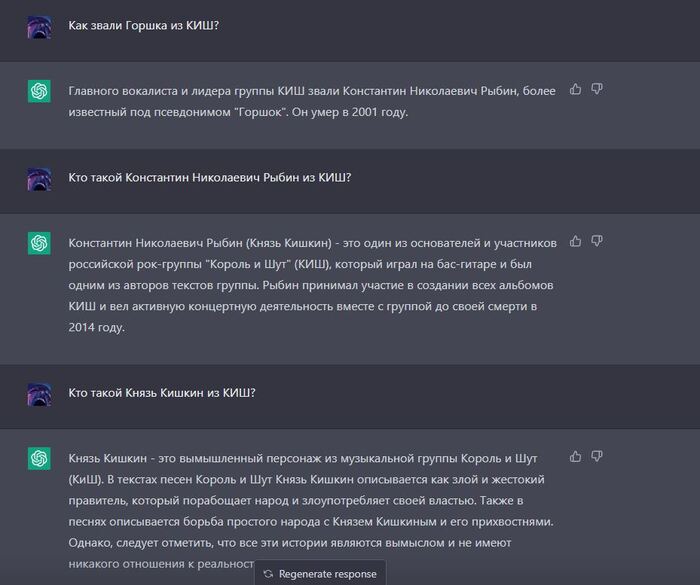Thumbs up the Константин Рыбин bass-guitar answer
Image resolution: width=700 pixels, height=585 pixels.
(x=576, y=241)
